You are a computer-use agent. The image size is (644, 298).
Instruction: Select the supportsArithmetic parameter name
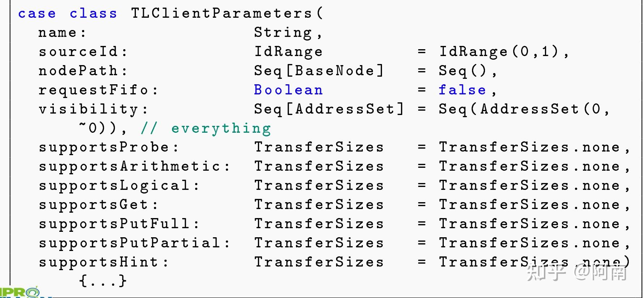(x=129, y=167)
